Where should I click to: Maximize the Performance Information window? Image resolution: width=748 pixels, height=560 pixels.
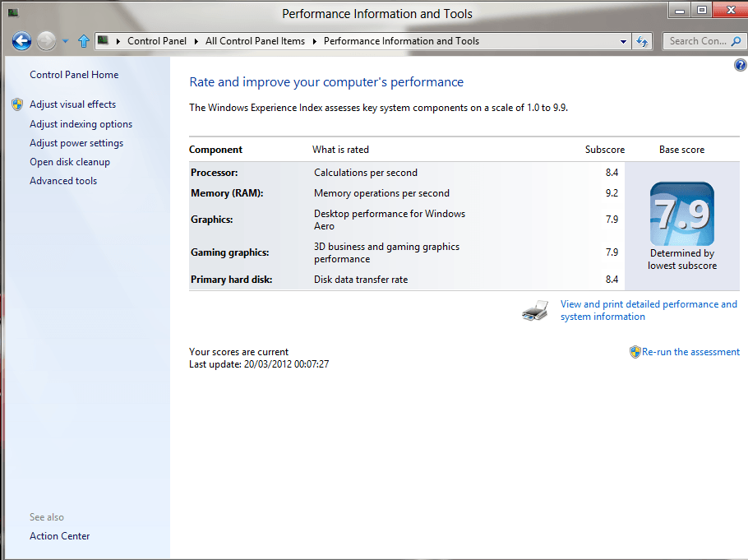click(x=702, y=10)
